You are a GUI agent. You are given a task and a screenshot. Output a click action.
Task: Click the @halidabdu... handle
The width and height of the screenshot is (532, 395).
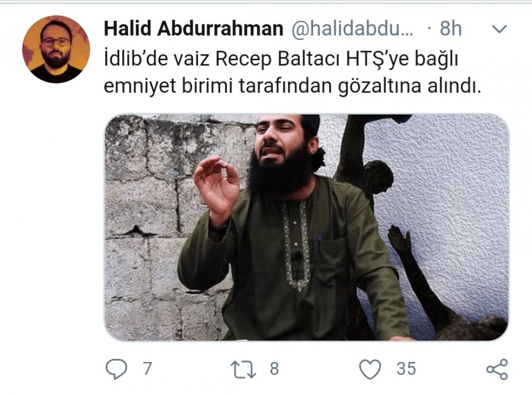(x=352, y=29)
